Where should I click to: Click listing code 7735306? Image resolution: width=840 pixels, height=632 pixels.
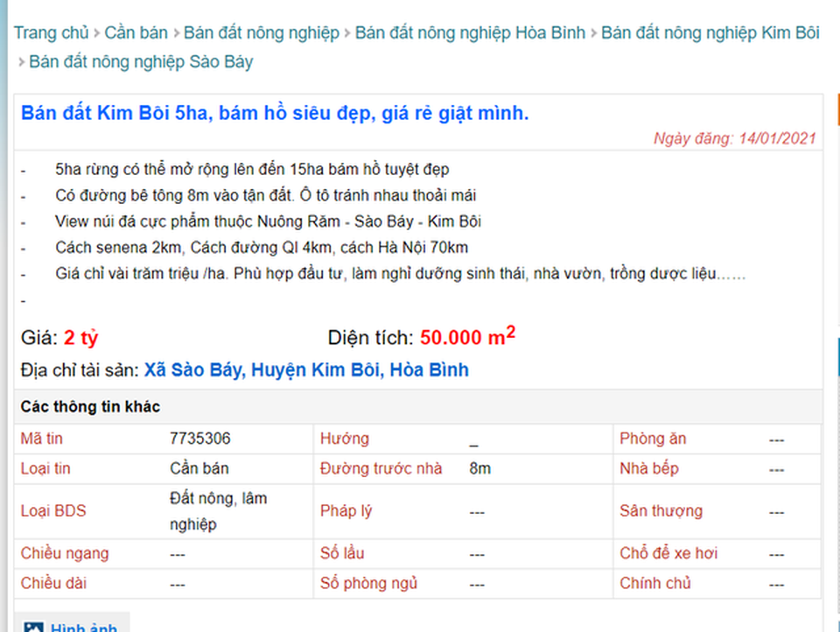[x=199, y=439]
